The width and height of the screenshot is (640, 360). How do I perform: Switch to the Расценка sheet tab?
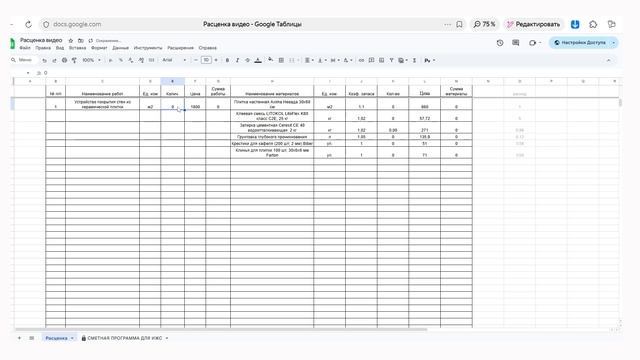[56, 338]
